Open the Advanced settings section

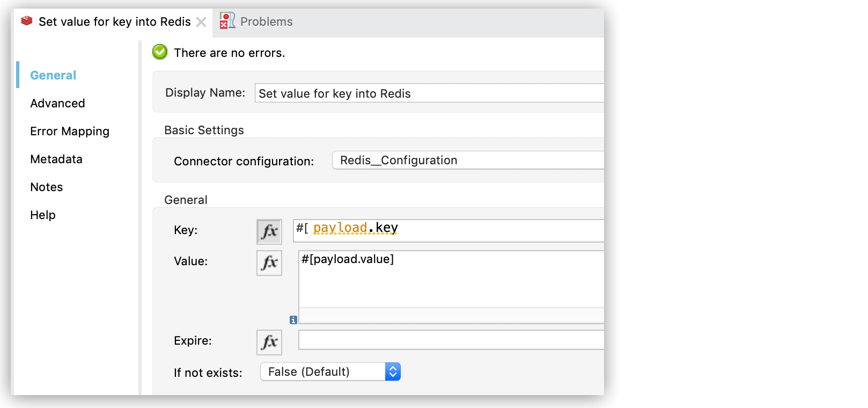click(x=57, y=103)
